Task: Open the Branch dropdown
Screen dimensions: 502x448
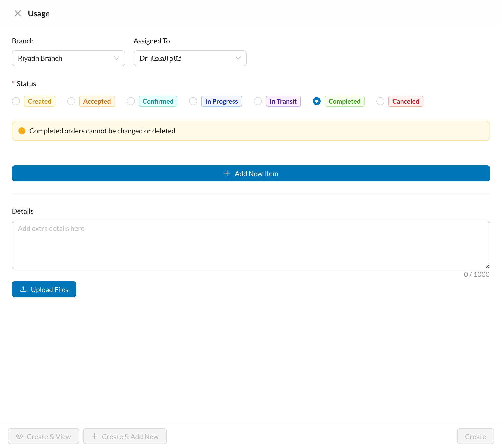Action: tap(68, 58)
